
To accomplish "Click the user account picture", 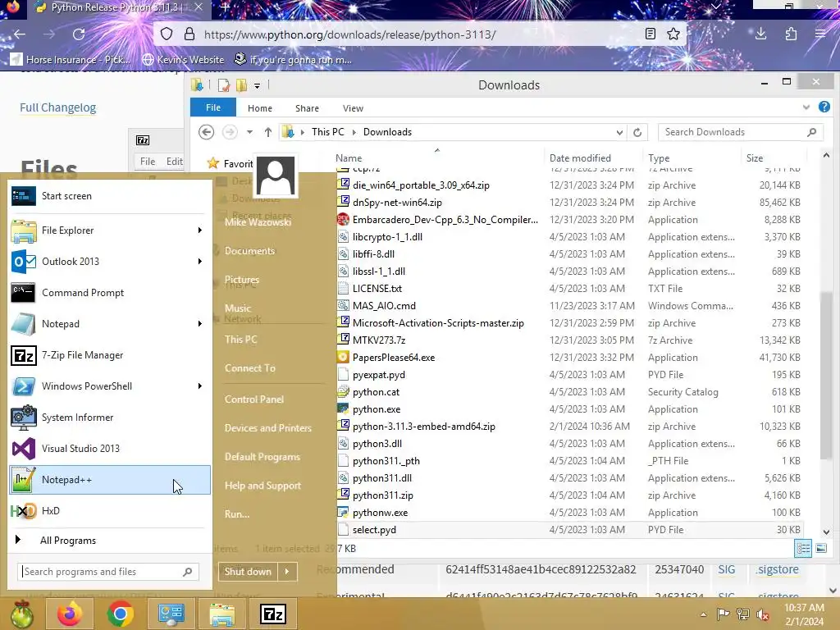I will point(276,176).
